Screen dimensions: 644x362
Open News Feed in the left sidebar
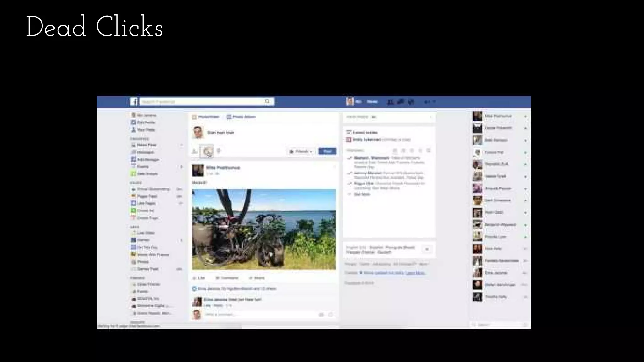click(x=147, y=145)
